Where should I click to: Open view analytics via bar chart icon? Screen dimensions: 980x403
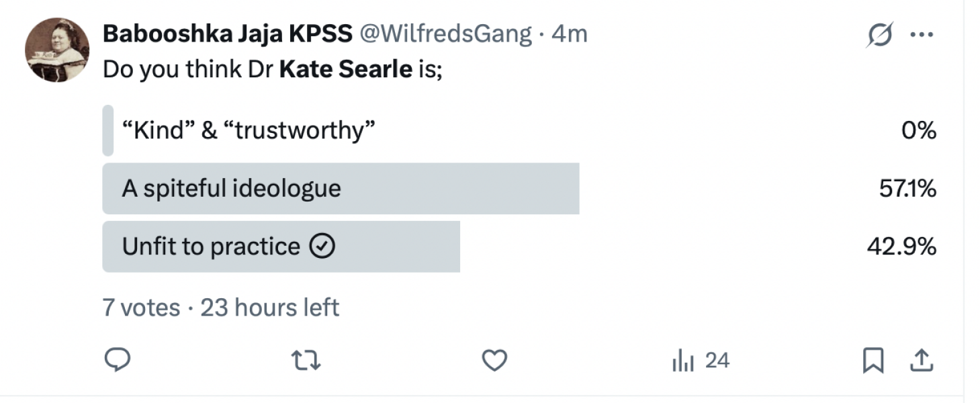point(684,361)
